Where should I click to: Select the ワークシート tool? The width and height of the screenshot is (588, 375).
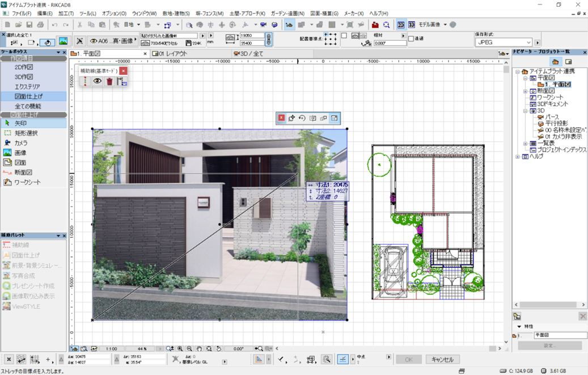(x=33, y=182)
